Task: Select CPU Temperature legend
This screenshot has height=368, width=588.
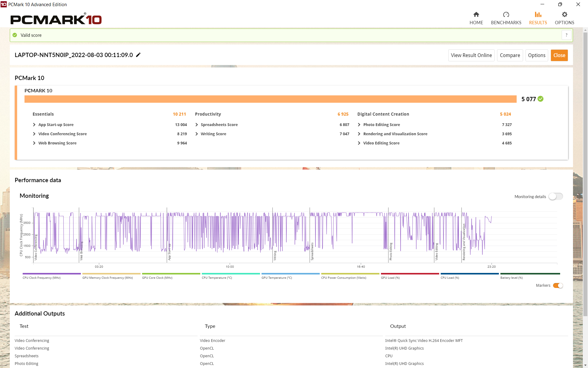Action: tap(231, 276)
